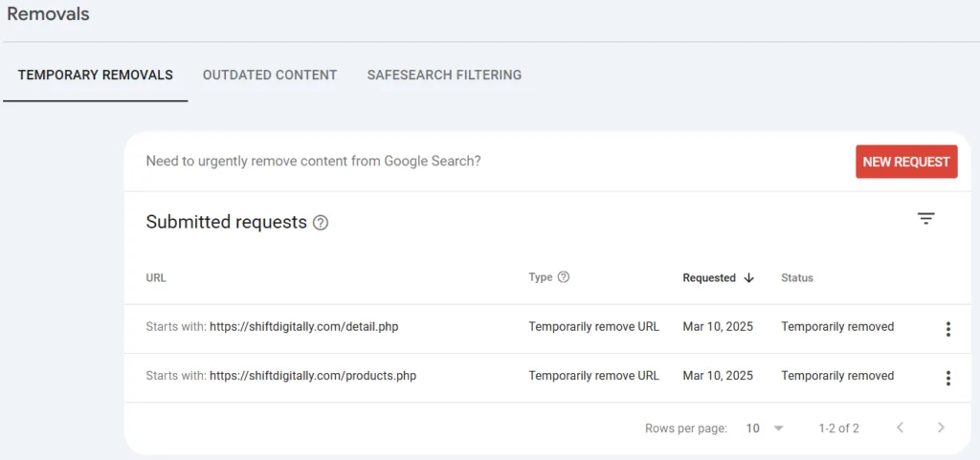Click the sort arrow next to Requested
Viewport: 980px width, 460px height.
tap(748, 278)
